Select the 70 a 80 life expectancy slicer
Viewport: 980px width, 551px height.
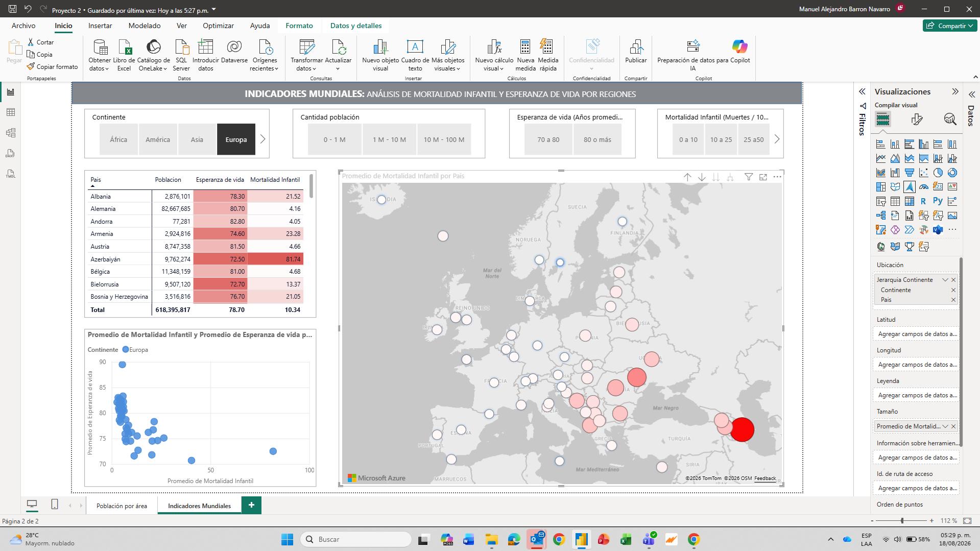point(548,139)
